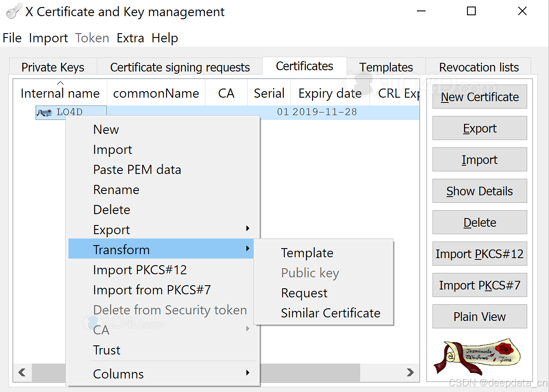Open the Import menu in menu bar
The width and height of the screenshot is (549, 392).
click(x=48, y=38)
